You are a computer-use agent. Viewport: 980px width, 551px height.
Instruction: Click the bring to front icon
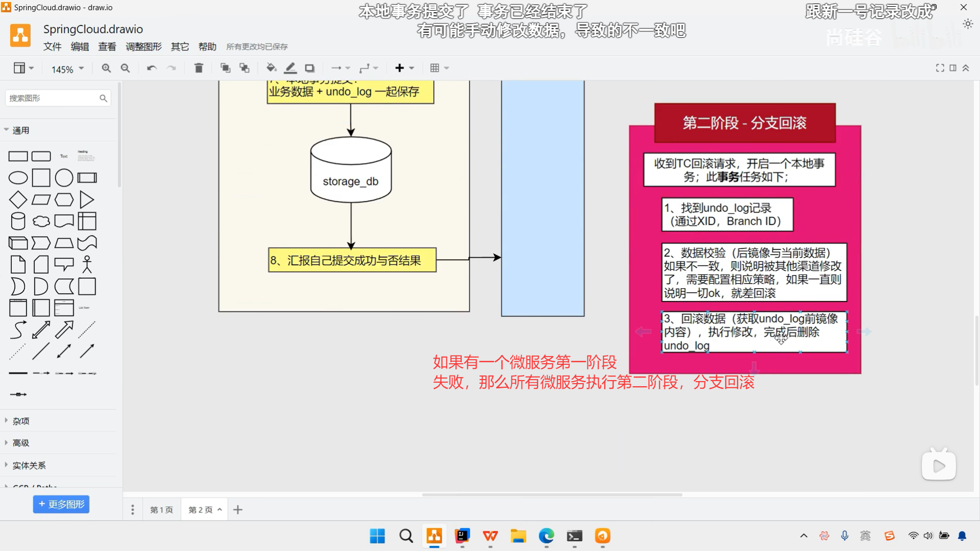(225, 68)
